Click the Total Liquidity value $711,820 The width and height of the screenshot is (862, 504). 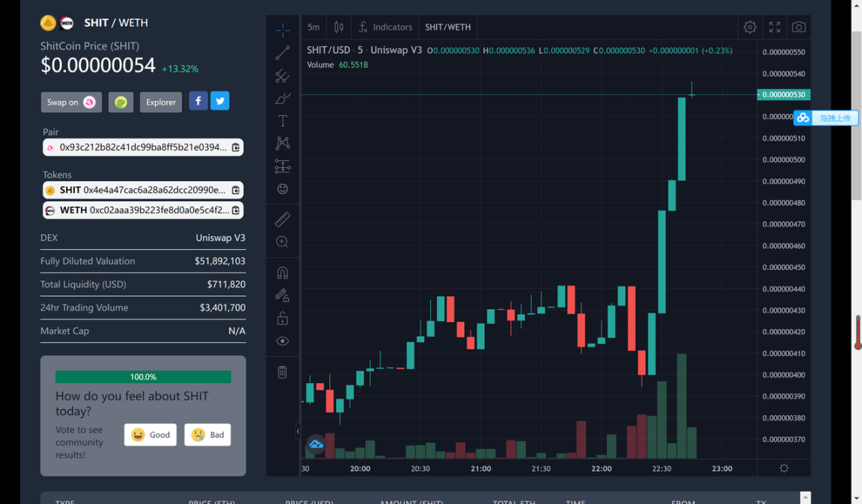coord(227,284)
